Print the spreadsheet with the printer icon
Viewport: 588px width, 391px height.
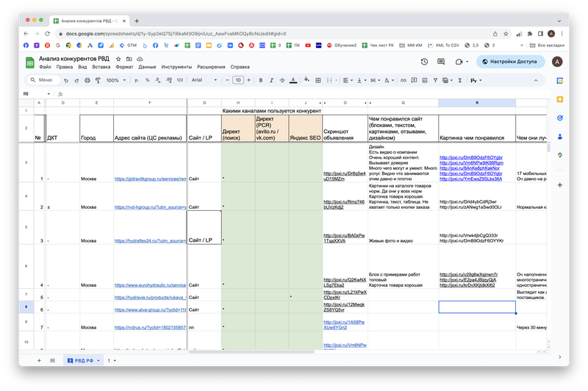(87, 80)
